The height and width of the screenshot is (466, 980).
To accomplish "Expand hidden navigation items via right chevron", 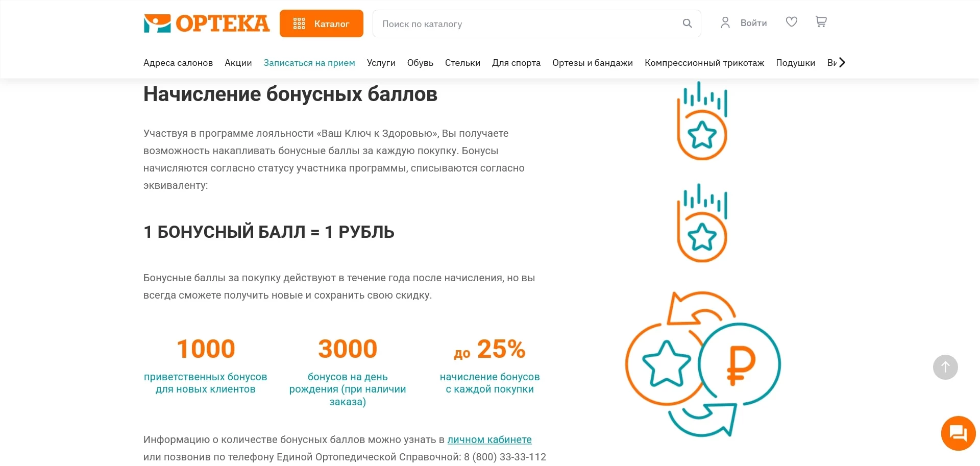I will pyautogui.click(x=842, y=62).
